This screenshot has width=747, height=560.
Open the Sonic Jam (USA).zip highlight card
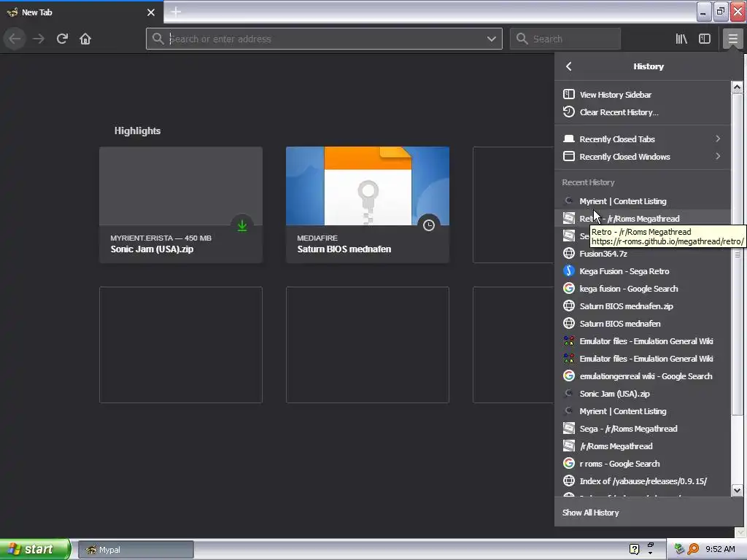181,205
